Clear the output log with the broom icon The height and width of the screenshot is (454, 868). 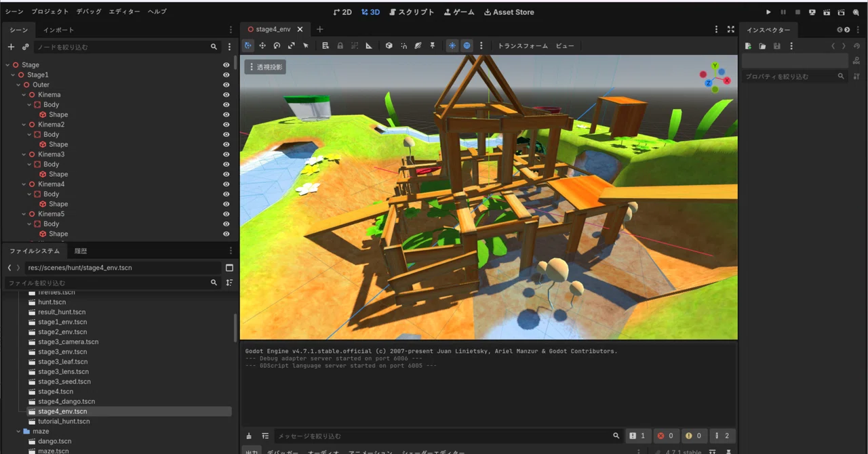pos(249,436)
